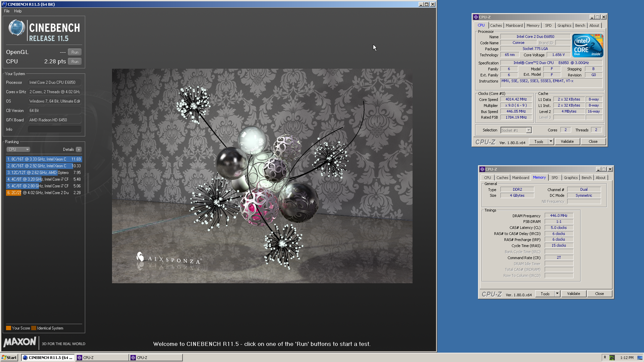Select ranking row 8C/16T @ 3.33 GHz
The image size is (644, 362).
coord(44,159)
